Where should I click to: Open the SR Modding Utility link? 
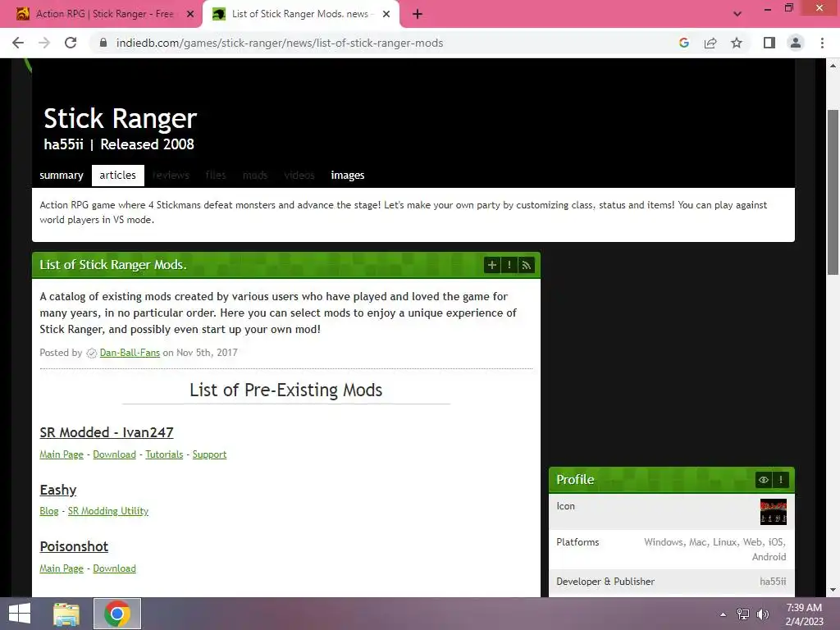click(108, 511)
